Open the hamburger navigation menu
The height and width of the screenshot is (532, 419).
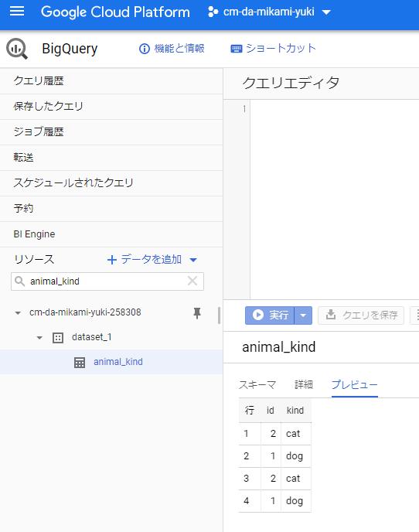coord(17,11)
